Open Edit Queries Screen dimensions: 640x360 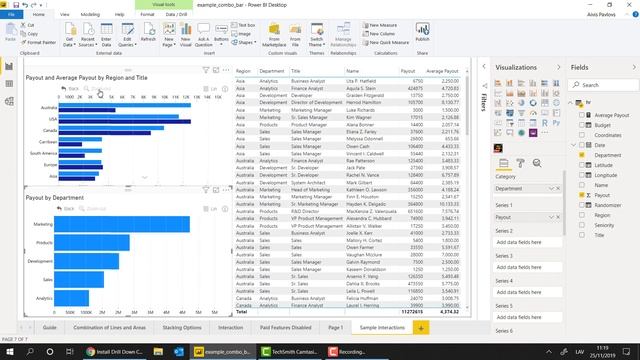127,35
